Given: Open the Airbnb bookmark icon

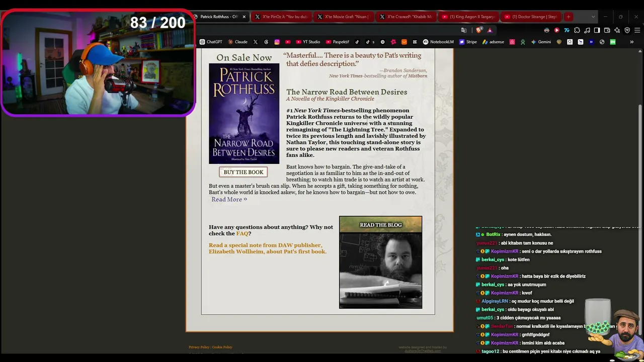Looking at the screenshot, I should coord(512,42).
